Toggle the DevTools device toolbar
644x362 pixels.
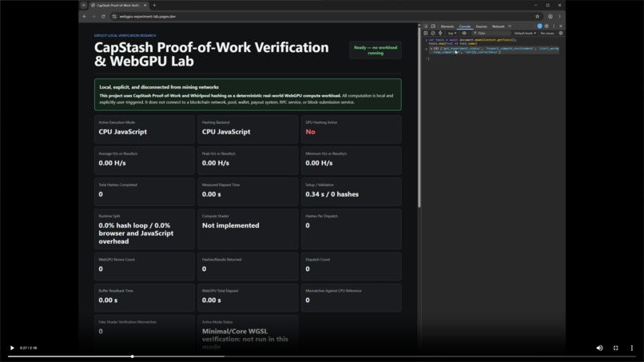433,26
